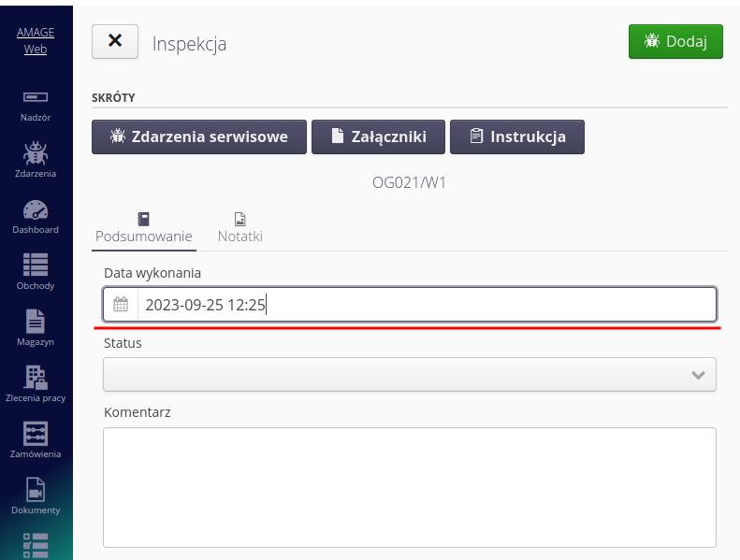The image size is (740, 560).
Task: Open Zdarzenia bug icon in sidebar
Action: [36, 158]
